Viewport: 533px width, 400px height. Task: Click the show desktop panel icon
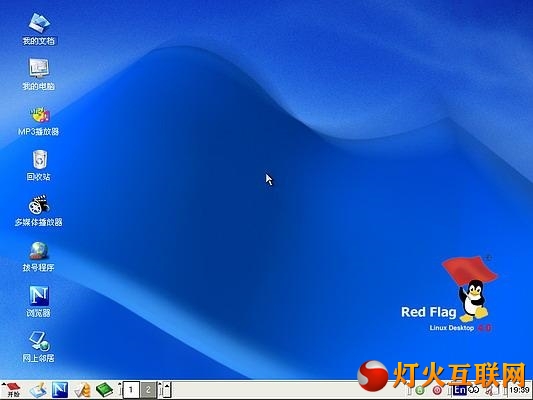point(38,389)
